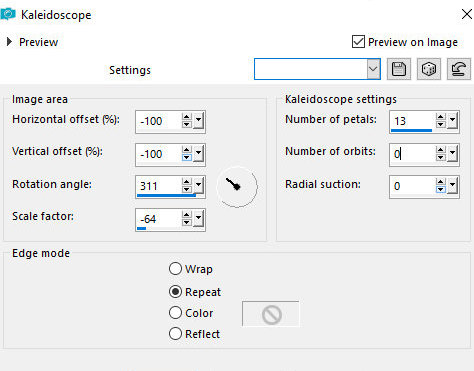Decrease Scale factor with down arrow
The image size is (474, 371).
187,222
